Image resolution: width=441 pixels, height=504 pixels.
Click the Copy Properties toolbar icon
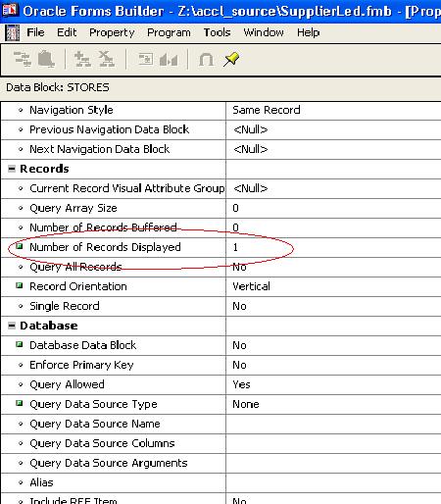tap(23, 59)
